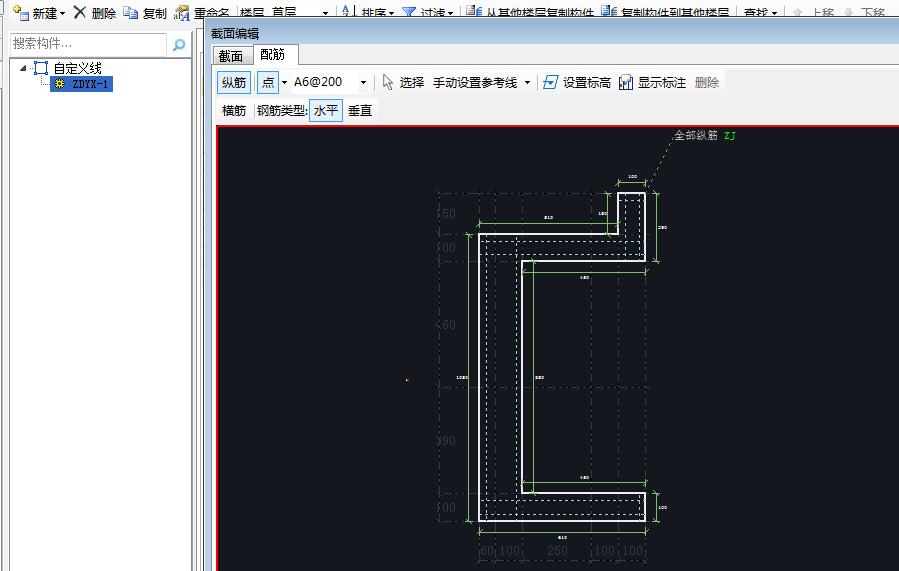The image size is (899, 571).
Task: Collapse the 自定义线 tree node
Action: 24,68
